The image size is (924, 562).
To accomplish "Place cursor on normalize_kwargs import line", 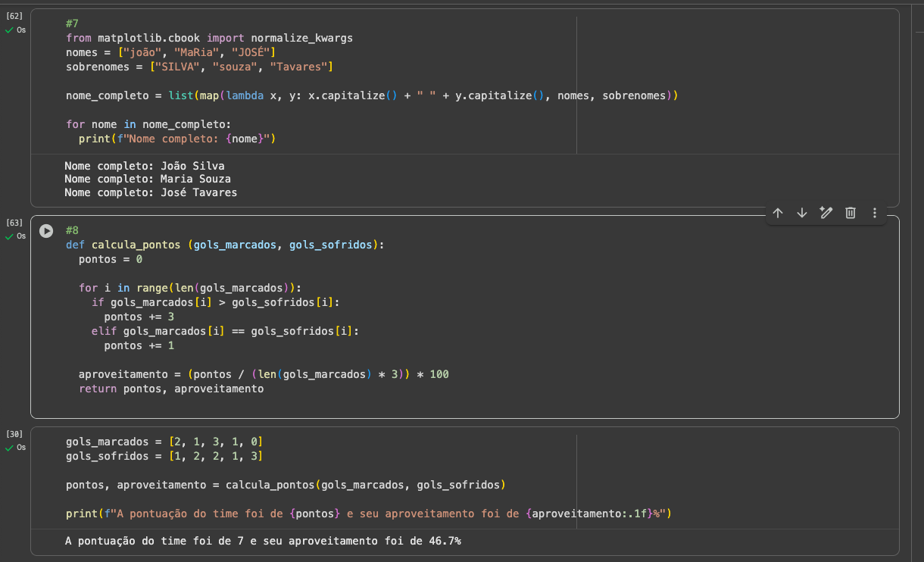I will 209,38.
